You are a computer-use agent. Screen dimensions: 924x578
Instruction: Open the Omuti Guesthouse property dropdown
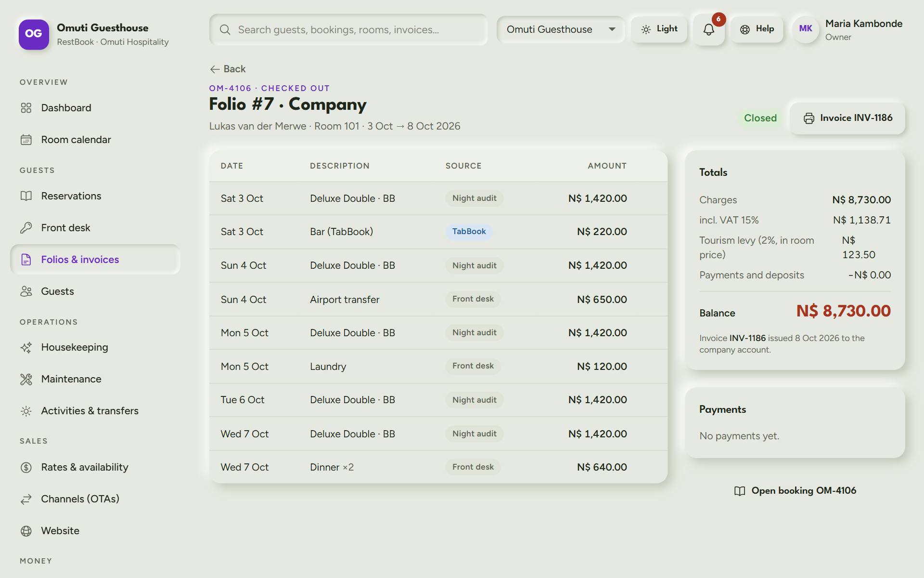coord(561,29)
